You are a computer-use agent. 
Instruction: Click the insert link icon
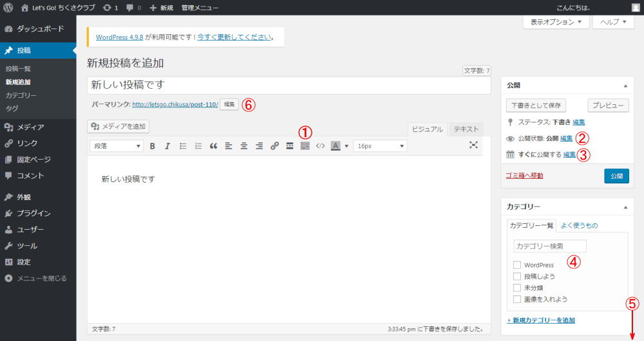point(274,146)
